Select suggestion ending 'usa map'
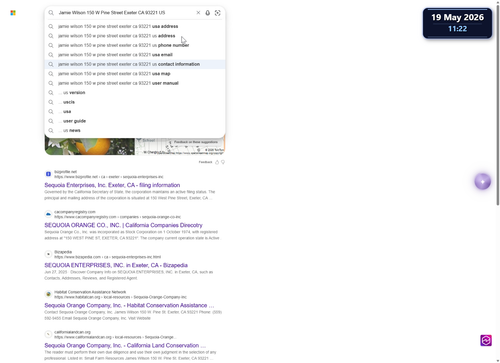Image resolution: width=500 pixels, height=363 pixels. (135, 74)
